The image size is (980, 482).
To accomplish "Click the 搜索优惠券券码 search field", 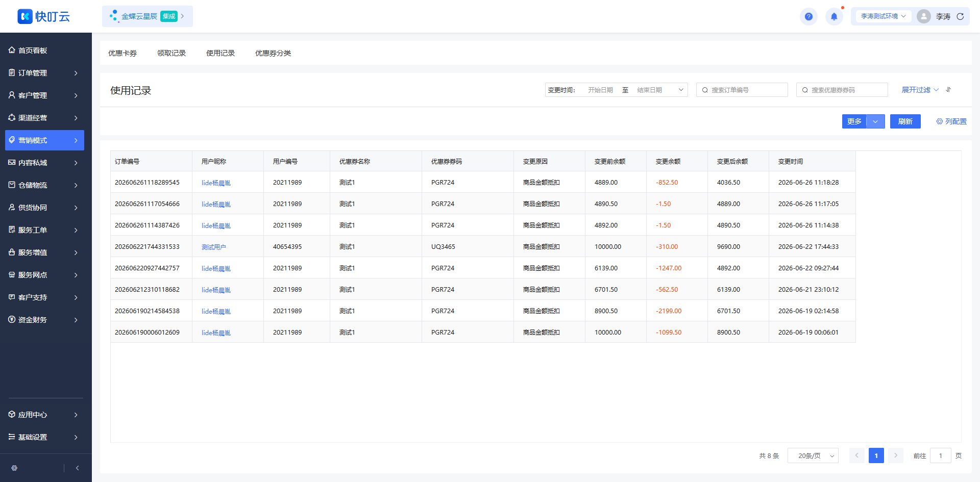I will click(842, 90).
